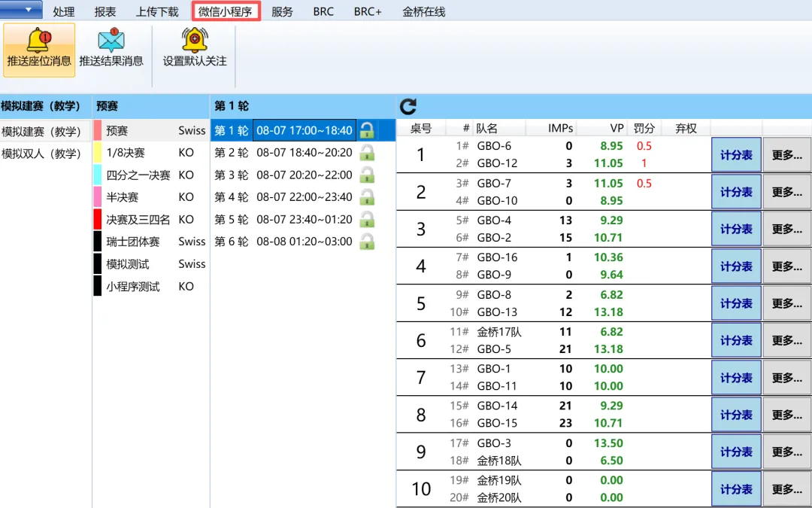Click 更多... for table 3

pyautogui.click(x=787, y=229)
